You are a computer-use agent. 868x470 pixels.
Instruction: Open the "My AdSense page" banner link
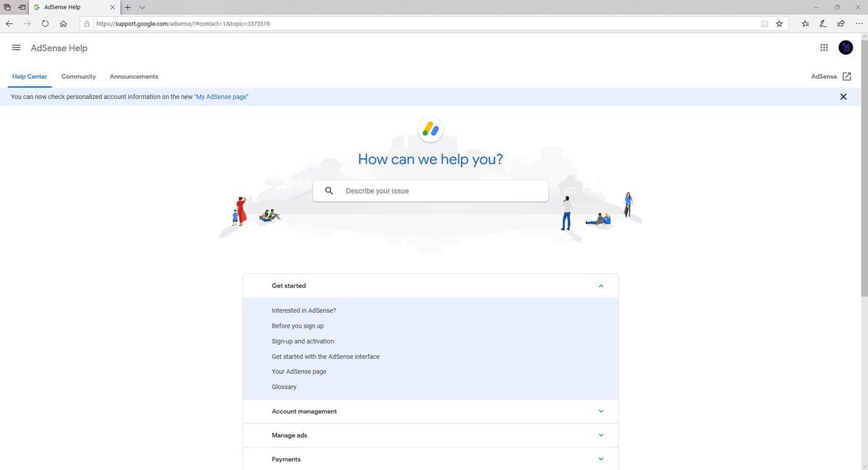tap(221, 97)
